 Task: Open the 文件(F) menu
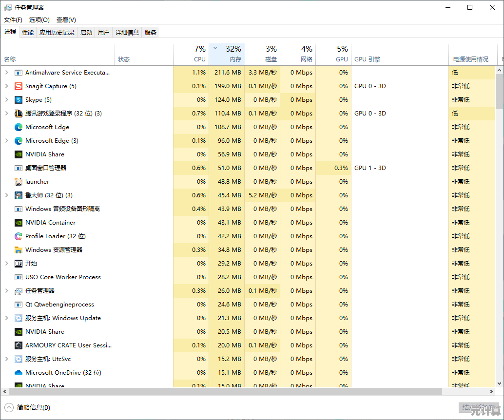pyautogui.click(x=13, y=20)
